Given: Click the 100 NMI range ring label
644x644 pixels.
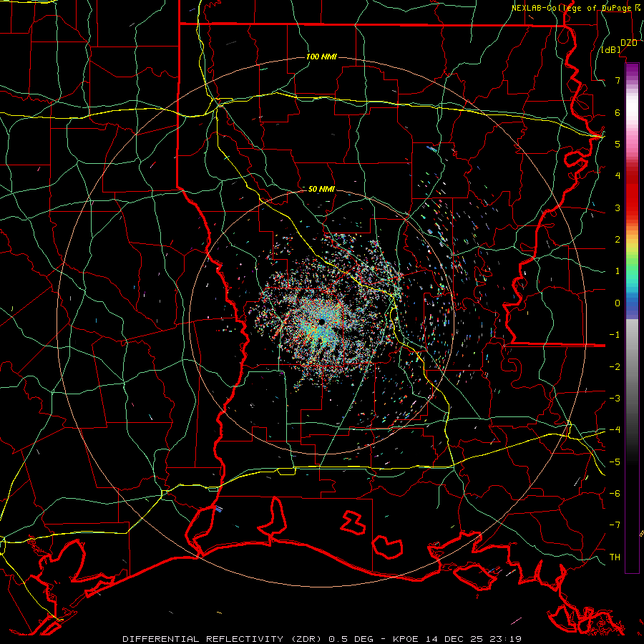Looking at the screenshot, I should pos(321,57).
